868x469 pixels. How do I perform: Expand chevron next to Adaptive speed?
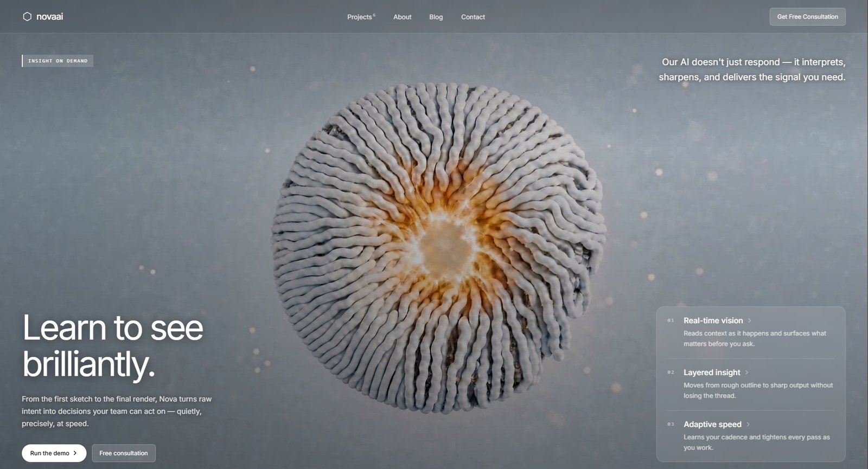[x=748, y=425]
